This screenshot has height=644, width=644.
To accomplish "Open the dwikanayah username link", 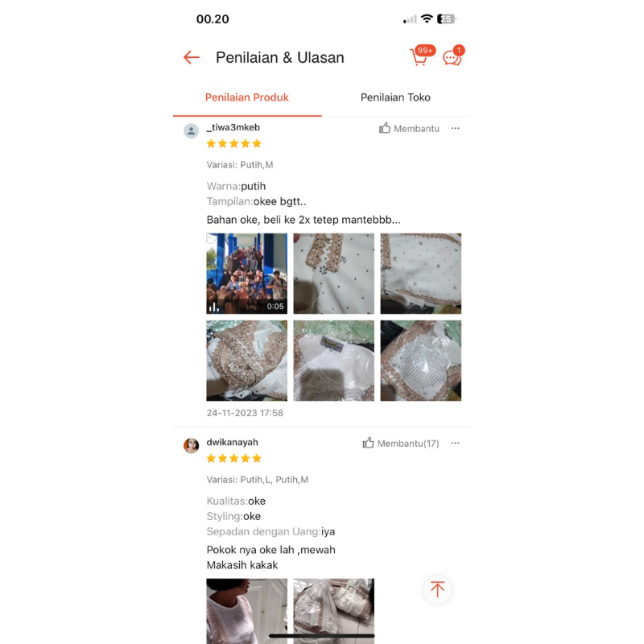I will pos(233,442).
